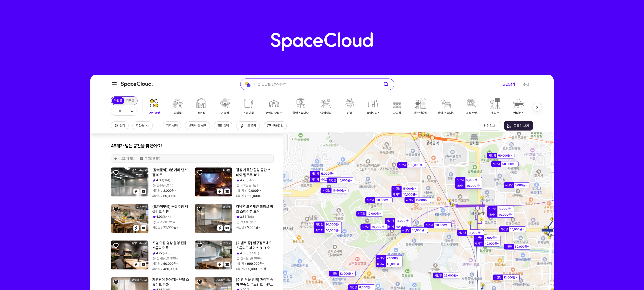Image resolution: width=644 pixels, height=290 pixels.
Task: Favorite the 스테이 멜로우 187 listing heart
Action: [x=200, y=172]
